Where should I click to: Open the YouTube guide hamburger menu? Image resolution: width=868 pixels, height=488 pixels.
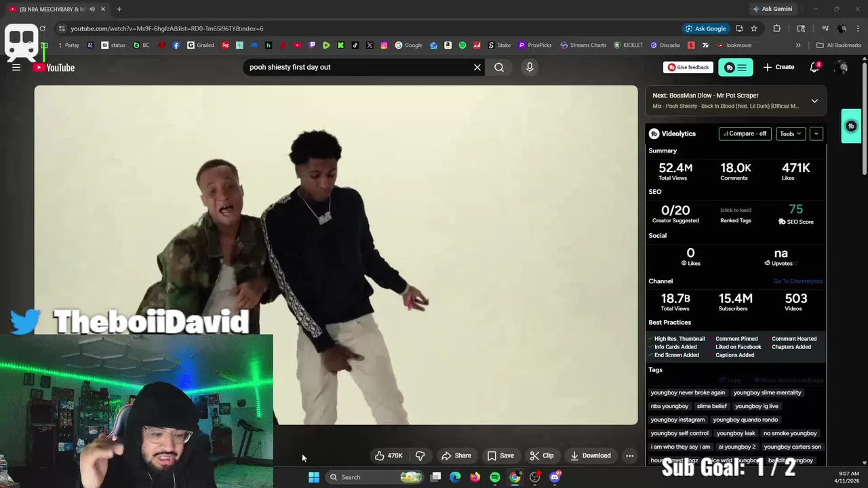point(16,67)
